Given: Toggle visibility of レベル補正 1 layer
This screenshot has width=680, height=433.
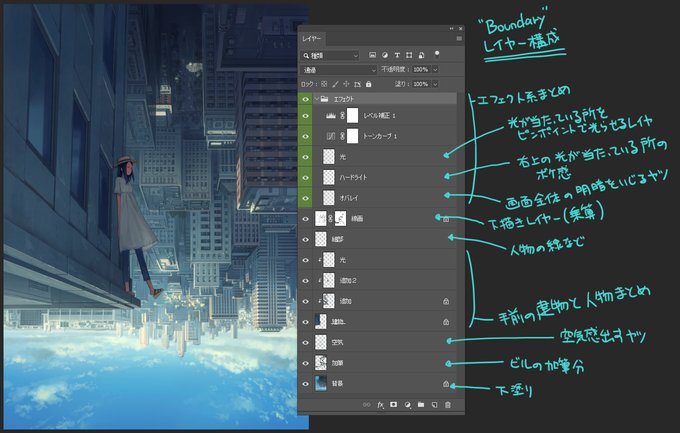Looking at the screenshot, I should [x=305, y=116].
